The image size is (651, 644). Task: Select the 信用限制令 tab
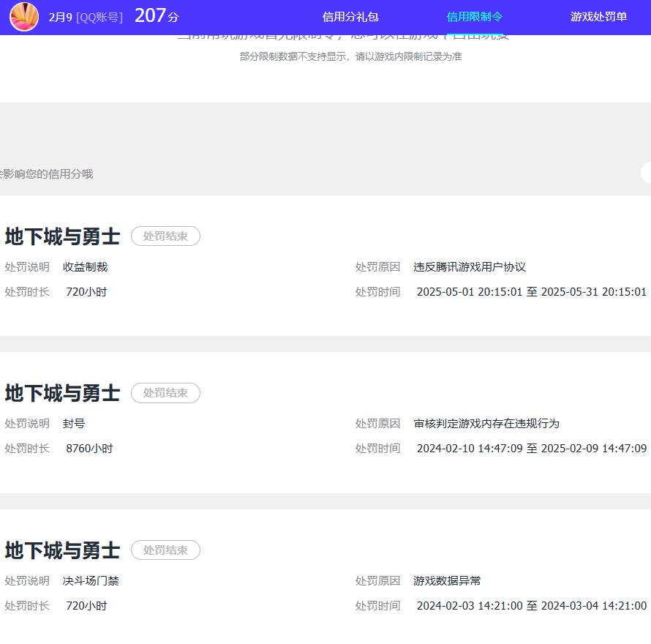(474, 17)
